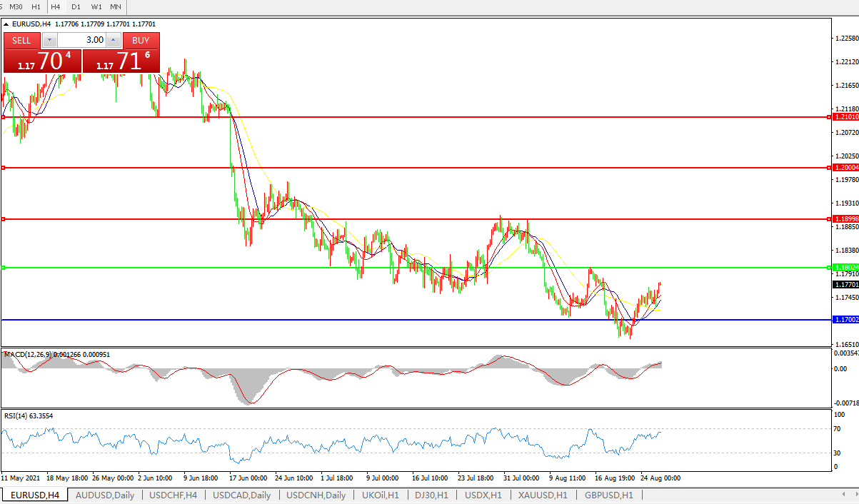The height and width of the screenshot is (504, 859).
Task: Collapse the one-click trading panel triangle
Action: pyautogui.click(x=6, y=24)
